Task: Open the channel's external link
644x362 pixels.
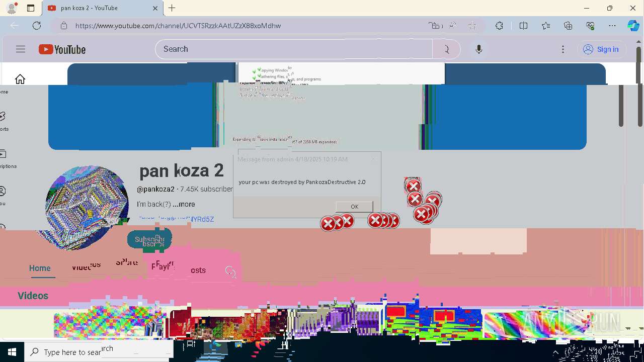Action: [176, 219]
